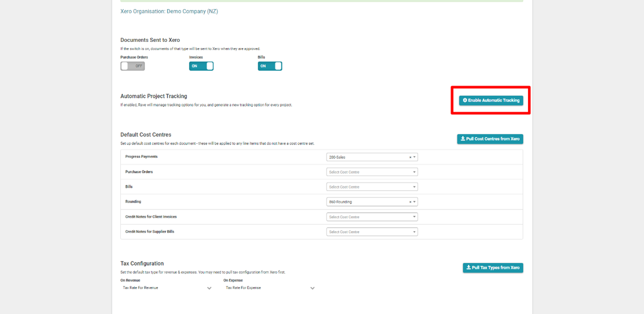Expand the Tax Rate For Revenue selector
Viewport: 644px width, 314px height.
coord(166,288)
